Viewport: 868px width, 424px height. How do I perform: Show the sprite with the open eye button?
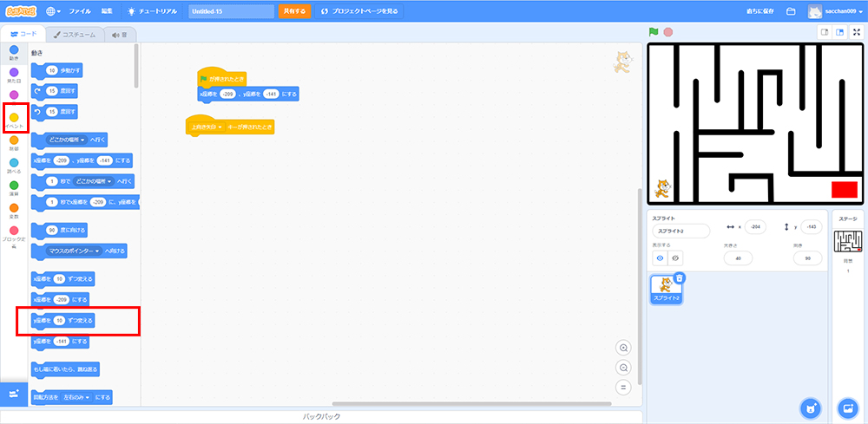[660, 258]
